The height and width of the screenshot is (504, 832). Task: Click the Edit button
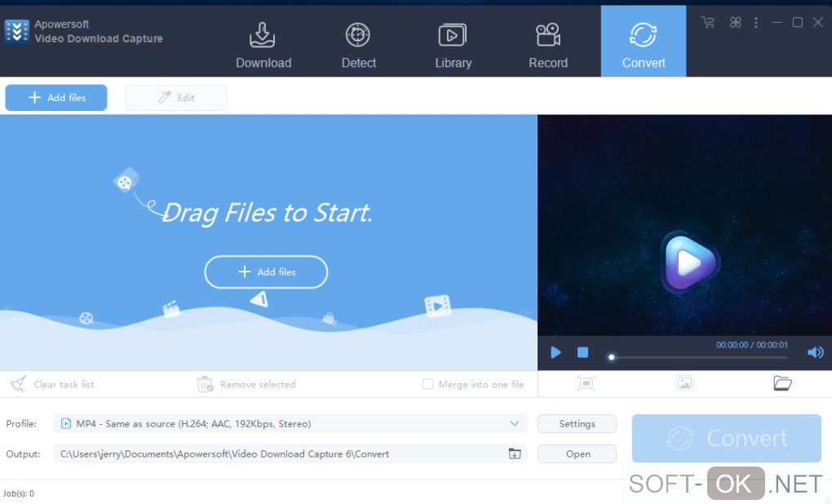pos(176,98)
